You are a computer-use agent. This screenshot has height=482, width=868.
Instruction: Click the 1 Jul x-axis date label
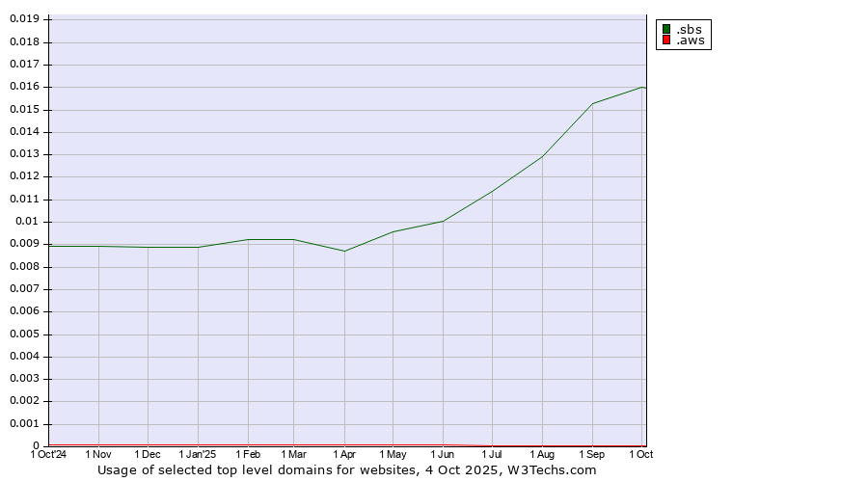[x=493, y=454]
